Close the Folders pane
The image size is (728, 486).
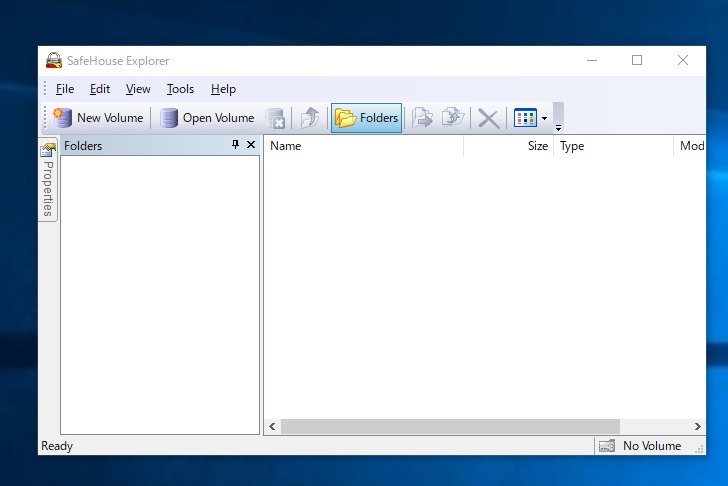click(x=251, y=145)
